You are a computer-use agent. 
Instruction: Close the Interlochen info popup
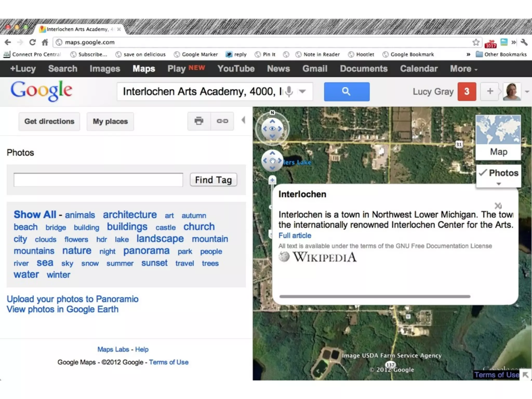pos(498,206)
